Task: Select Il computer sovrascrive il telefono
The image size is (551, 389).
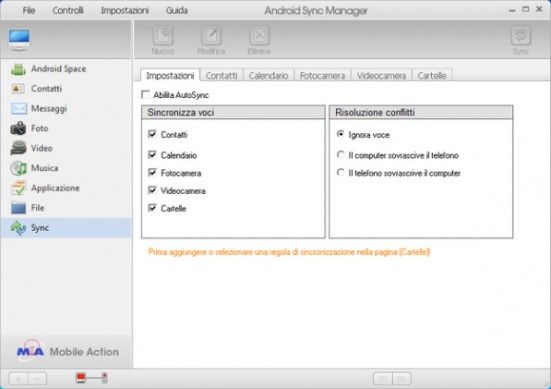Action: 340,155
